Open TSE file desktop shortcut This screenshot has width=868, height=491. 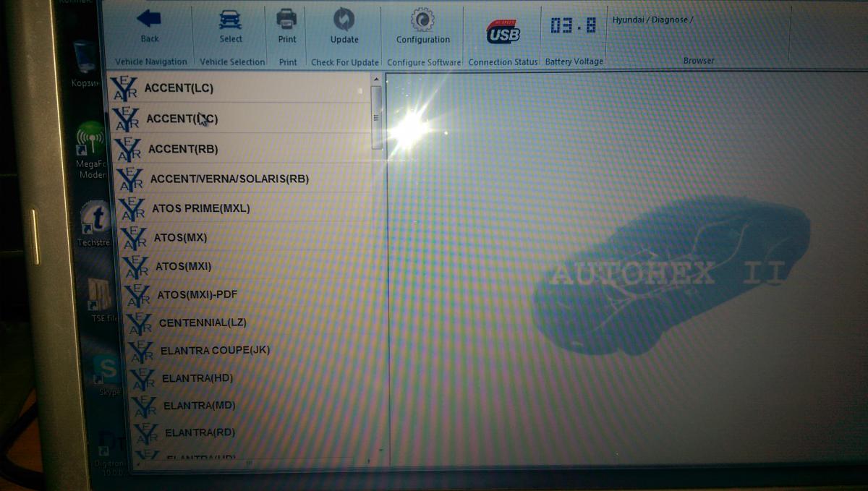pos(101,299)
